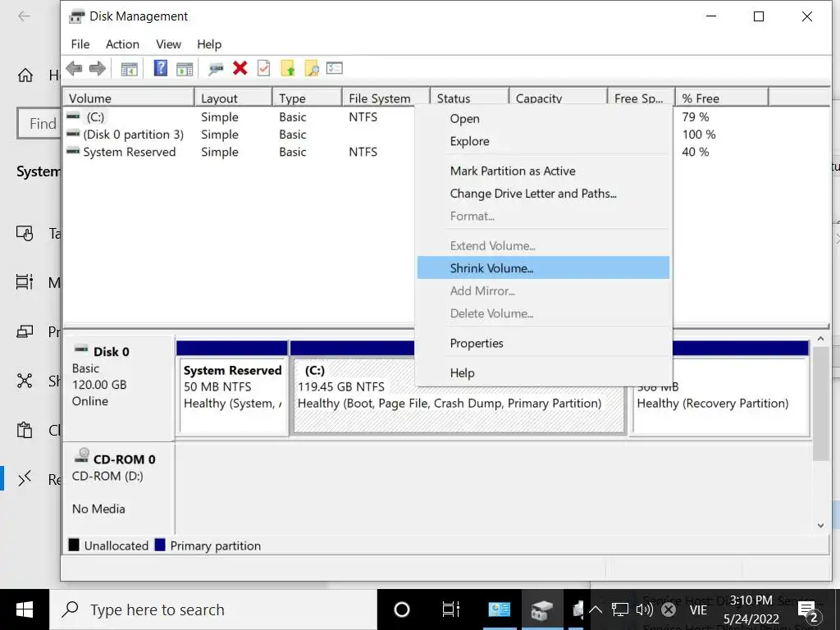Select Help in the context menu
This screenshot has width=840, height=630.
tap(543, 373)
